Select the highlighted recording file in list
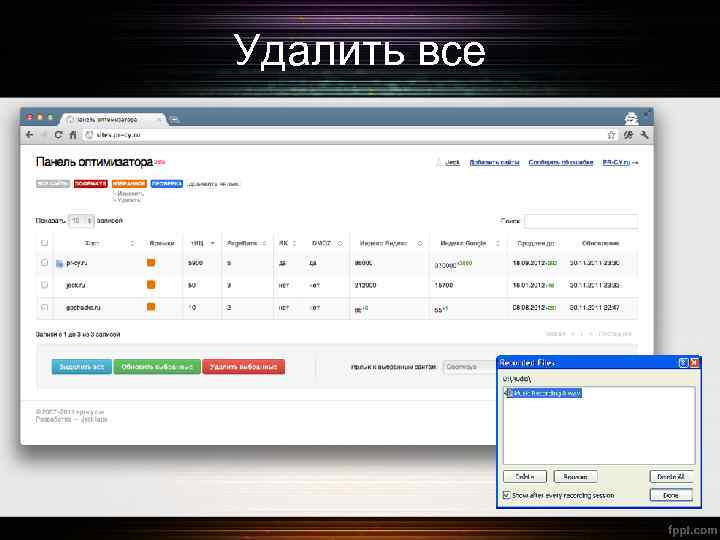Screen dimensions: 720x540 (x=544, y=393)
